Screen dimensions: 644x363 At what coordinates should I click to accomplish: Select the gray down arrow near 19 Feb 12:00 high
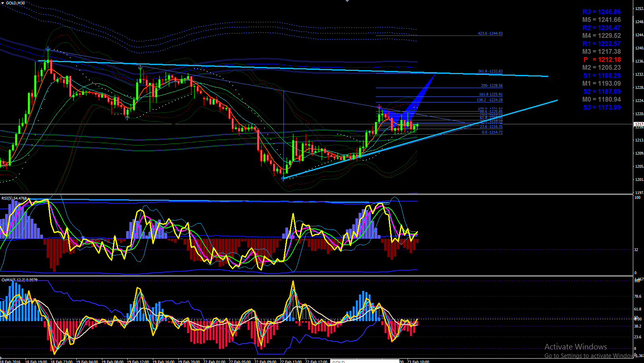click(x=140, y=68)
